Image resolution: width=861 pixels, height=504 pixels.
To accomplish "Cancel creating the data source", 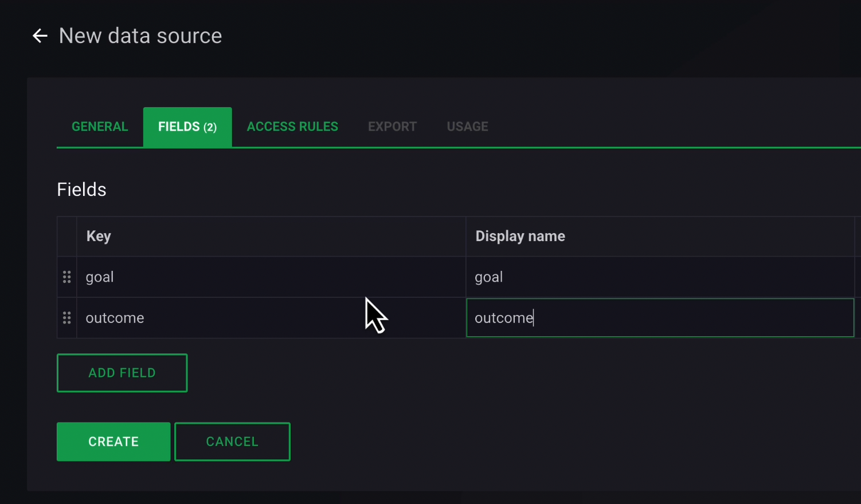I will tap(232, 442).
